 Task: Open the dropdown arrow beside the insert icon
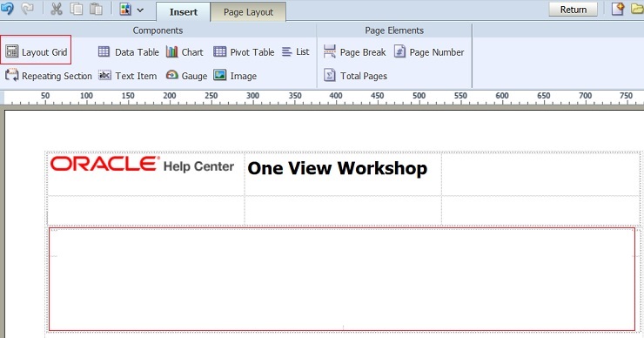pyautogui.click(x=140, y=10)
